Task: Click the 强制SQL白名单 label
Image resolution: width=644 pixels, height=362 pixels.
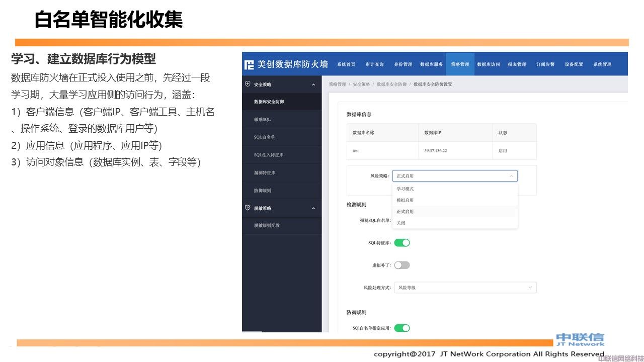Action: pyautogui.click(x=375, y=220)
